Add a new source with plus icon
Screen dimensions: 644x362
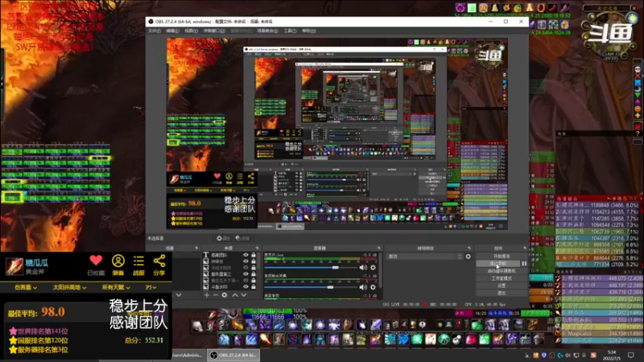(207, 294)
